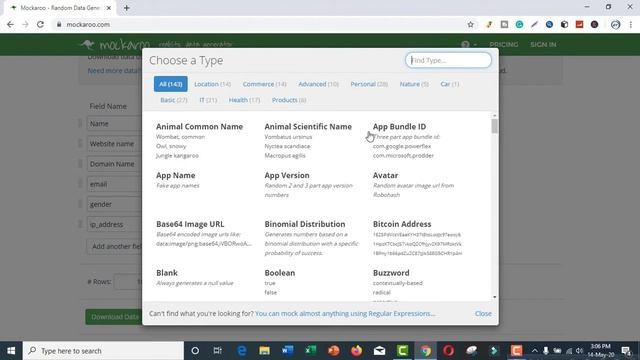Screen dimensions: 640x360
Task: Launch Microsoft Edge from the taskbar
Action: click(x=242, y=351)
